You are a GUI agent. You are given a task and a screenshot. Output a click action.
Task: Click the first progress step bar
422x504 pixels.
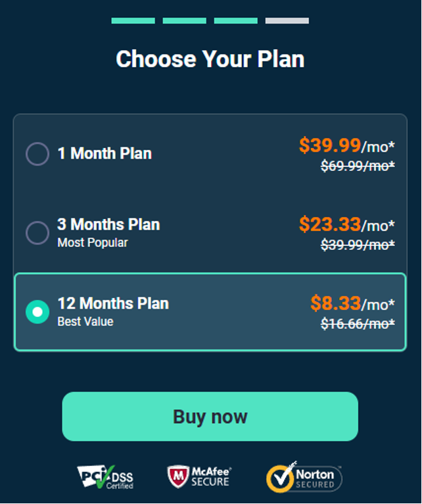pos(133,21)
